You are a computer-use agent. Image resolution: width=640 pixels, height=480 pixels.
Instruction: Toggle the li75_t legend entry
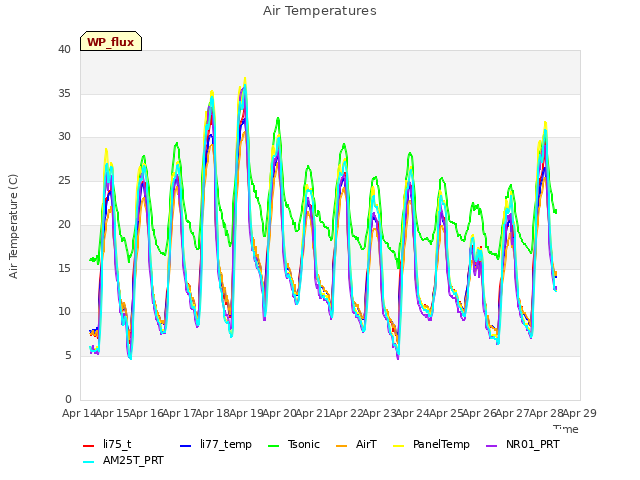(107, 444)
